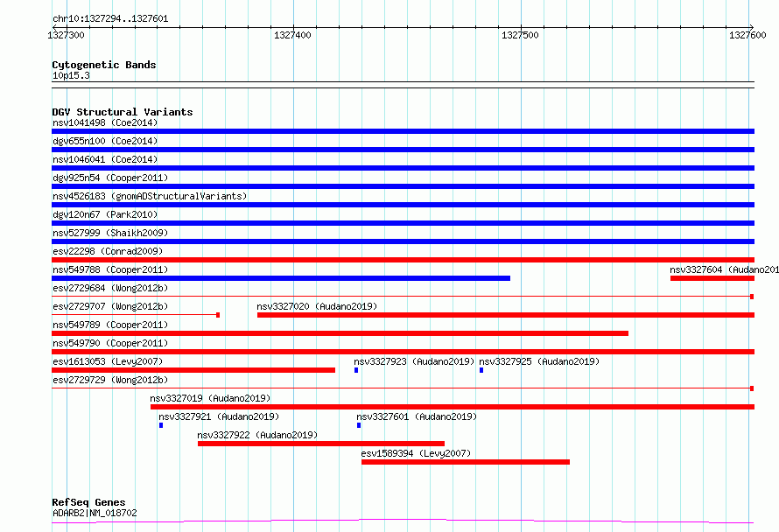This screenshot has width=779, height=532.
Task: Click the red nsv3327604 feature bar
Action: (x=712, y=278)
